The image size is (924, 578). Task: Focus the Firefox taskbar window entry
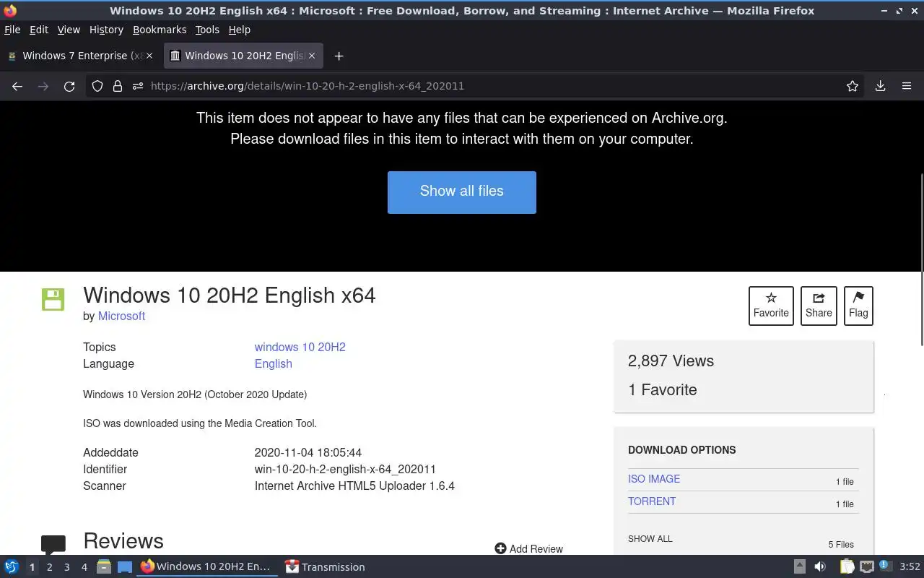tap(206, 567)
